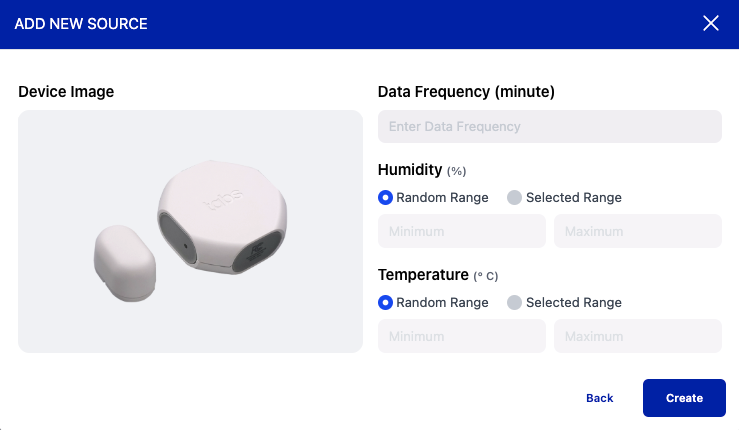
Task: Go back using the Back link
Action: pos(600,398)
